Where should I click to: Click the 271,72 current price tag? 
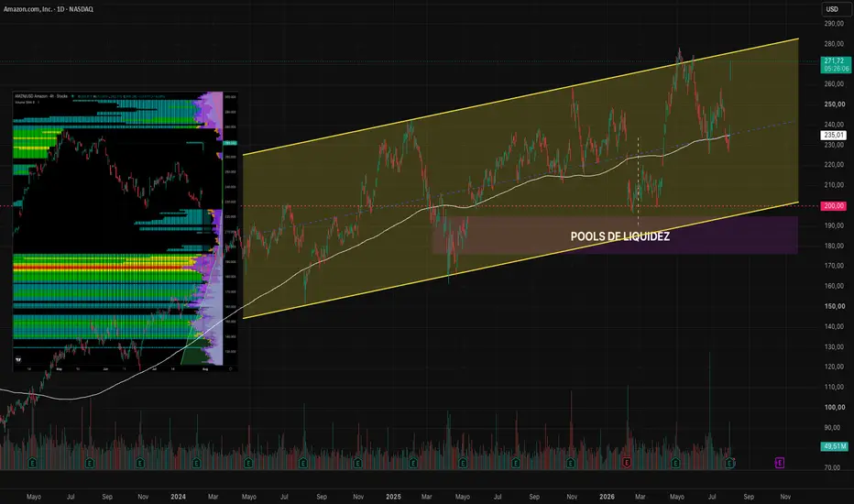point(835,64)
